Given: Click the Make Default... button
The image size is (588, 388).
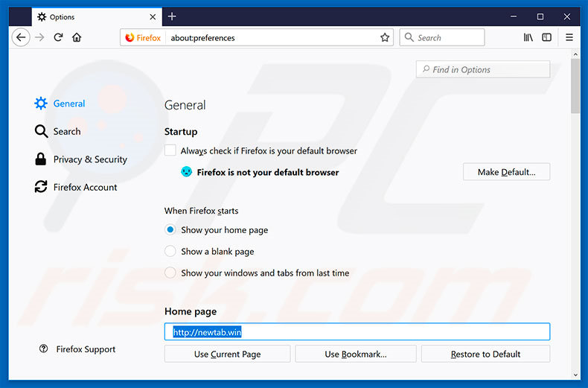Looking at the screenshot, I should [506, 172].
